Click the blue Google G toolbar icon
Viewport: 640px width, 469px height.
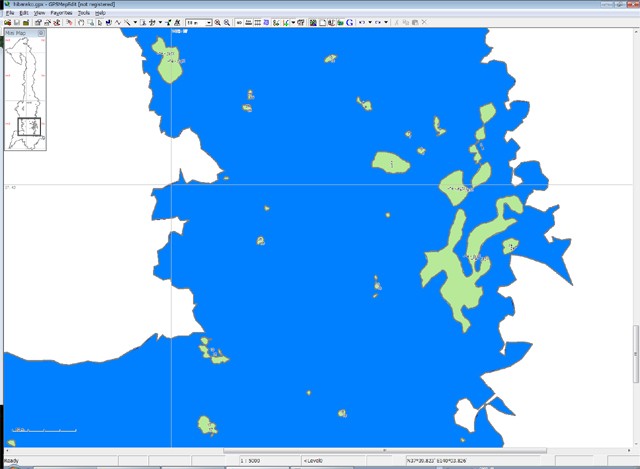click(350, 22)
